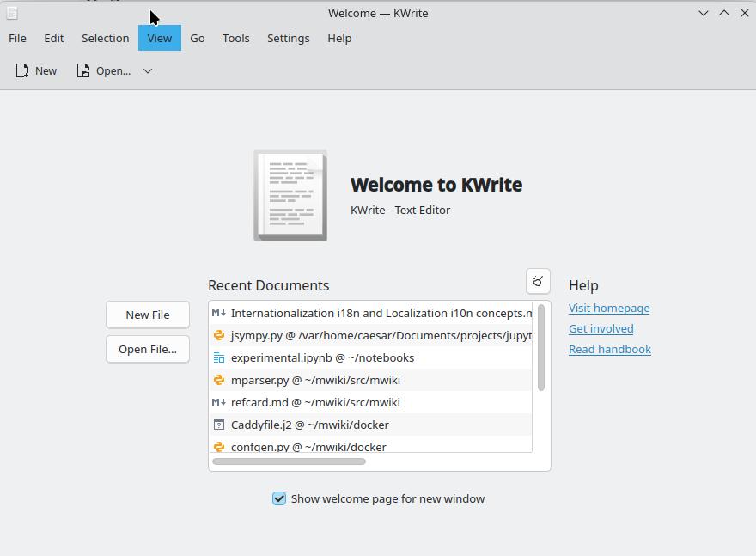This screenshot has width=756, height=556.
Task: Click the Open file toolbar icon
Action: [x=83, y=71]
